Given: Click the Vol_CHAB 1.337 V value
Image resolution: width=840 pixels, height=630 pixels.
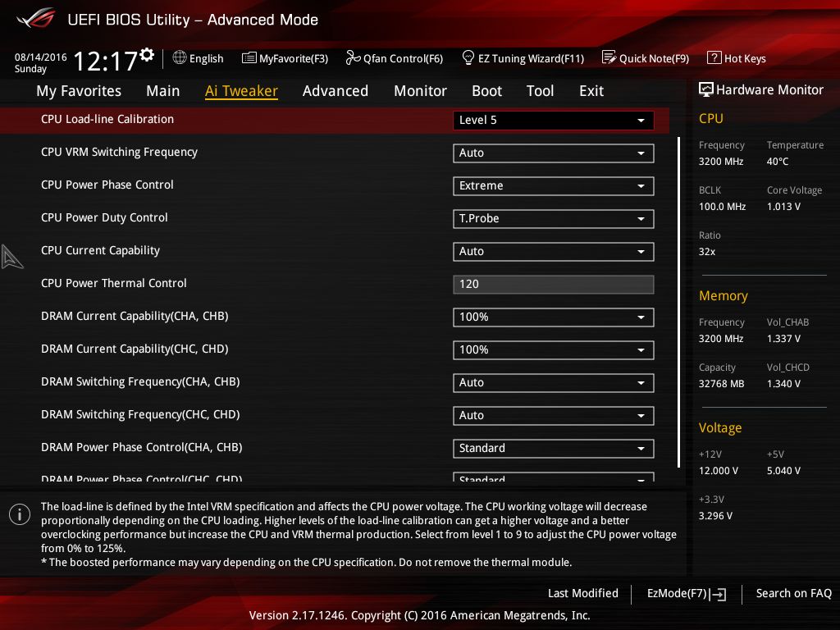Looking at the screenshot, I should [783, 339].
